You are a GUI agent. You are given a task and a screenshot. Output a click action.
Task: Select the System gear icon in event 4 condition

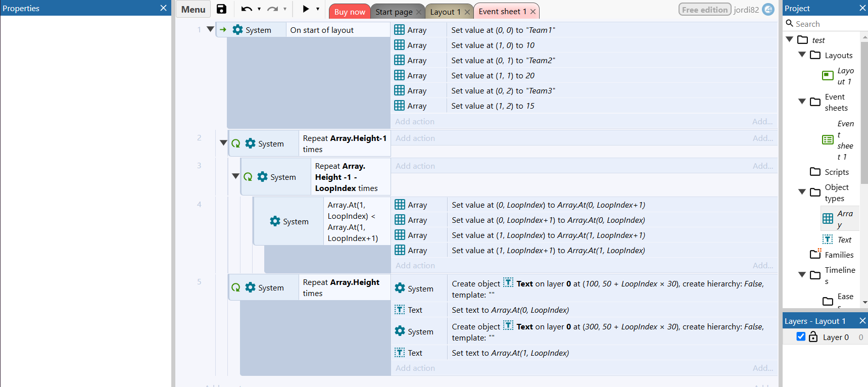pos(275,221)
